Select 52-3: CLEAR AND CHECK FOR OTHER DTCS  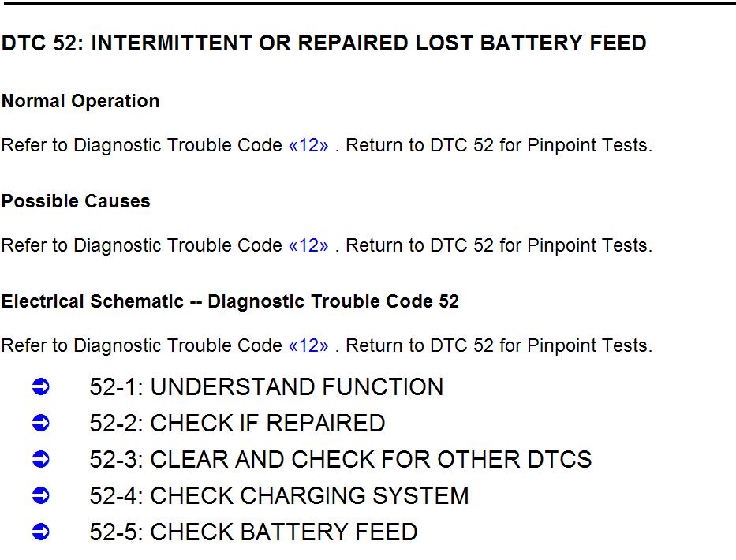coord(340,460)
